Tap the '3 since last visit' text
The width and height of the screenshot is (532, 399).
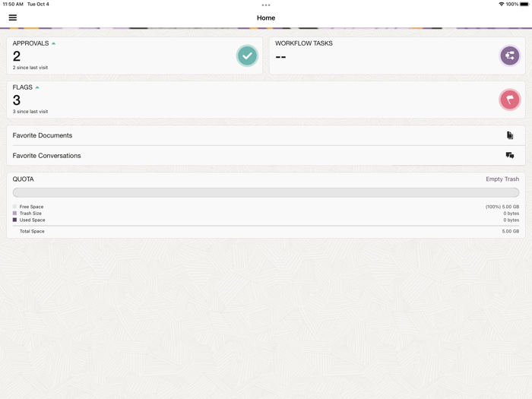tap(30, 112)
